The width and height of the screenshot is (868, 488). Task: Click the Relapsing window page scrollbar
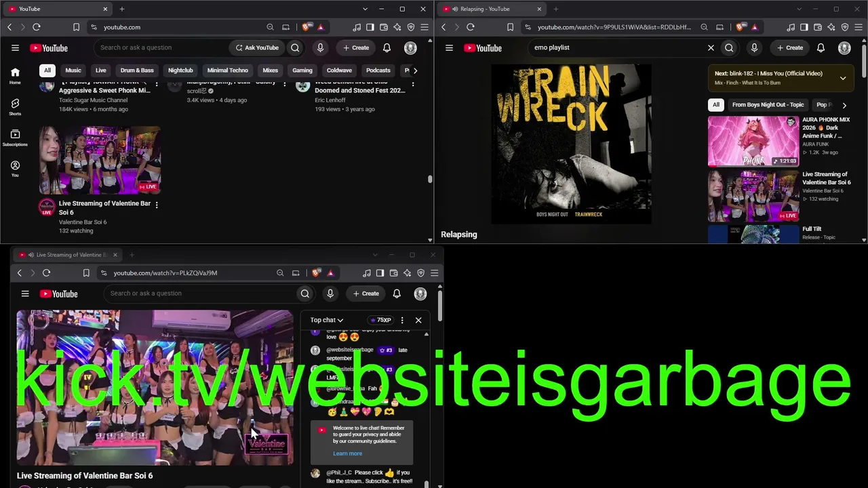click(864, 62)
